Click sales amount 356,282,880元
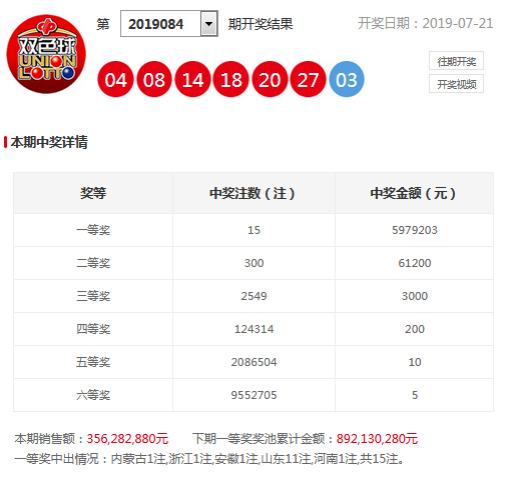 [x=127, y=439]
